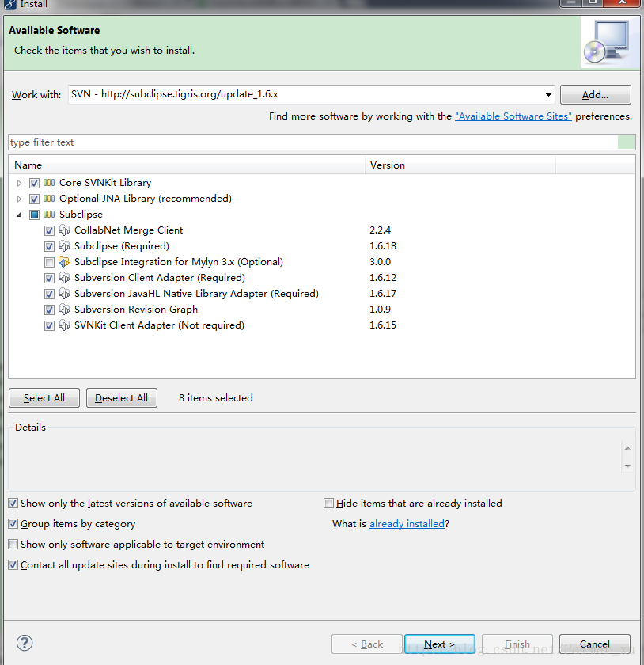Click the SVNKit Client Adapter feature icon
Screen dimensions: 644x665
coord(64,325)
